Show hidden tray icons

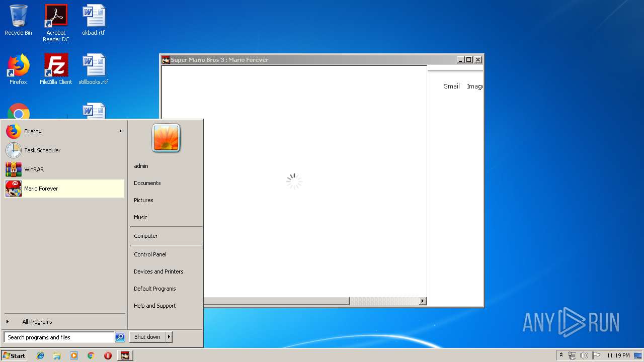point(561,355)
